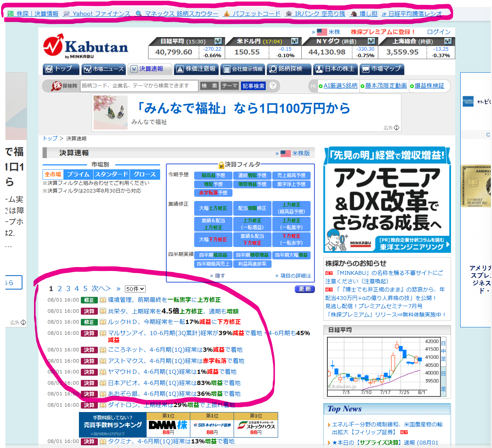Open the 会社開示情報 navigation tab
The width and height of the screenshot is (492, 448).
click(x=243, y=69)
